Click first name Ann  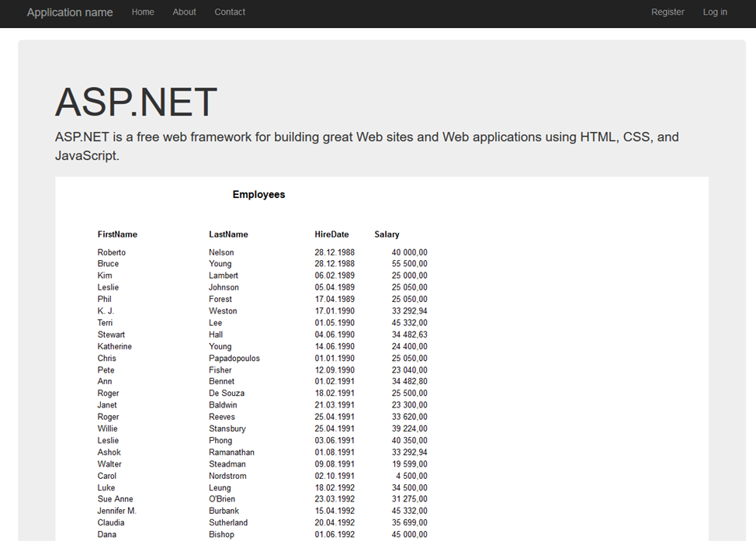click(x=105, y=381)
